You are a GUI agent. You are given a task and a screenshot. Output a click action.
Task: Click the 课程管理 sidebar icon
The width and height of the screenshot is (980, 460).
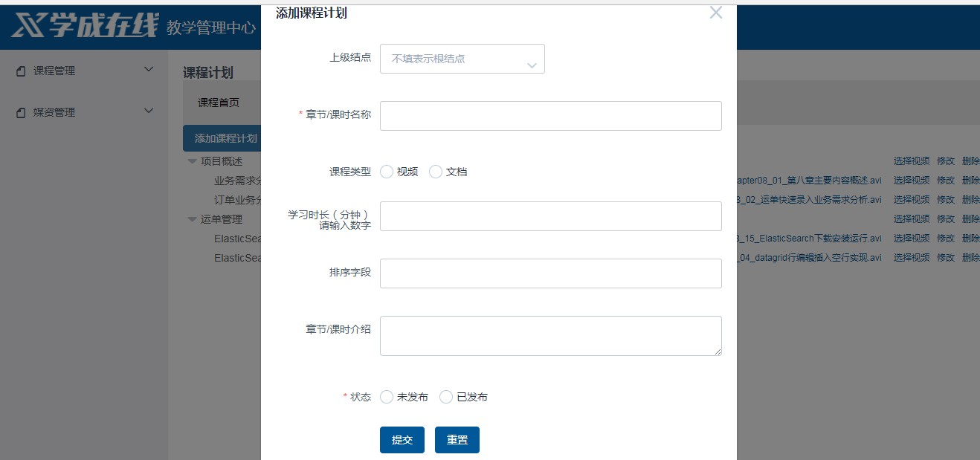point(20,71)
